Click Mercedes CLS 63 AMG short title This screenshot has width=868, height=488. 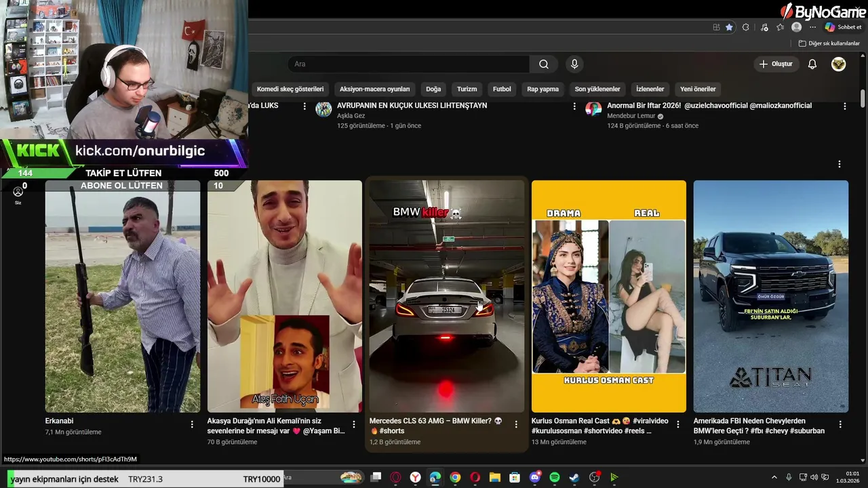pyautogui.click(x=436, y=426)
